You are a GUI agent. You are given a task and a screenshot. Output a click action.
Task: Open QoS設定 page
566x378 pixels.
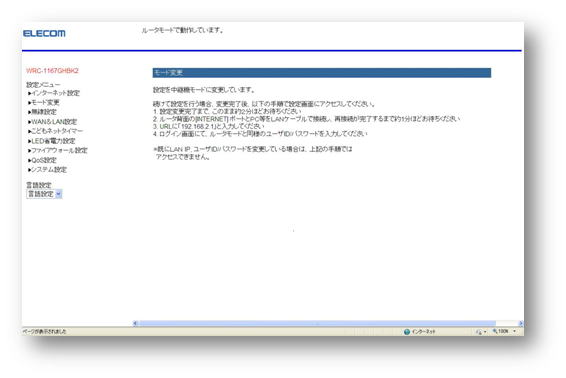(44, 160)
